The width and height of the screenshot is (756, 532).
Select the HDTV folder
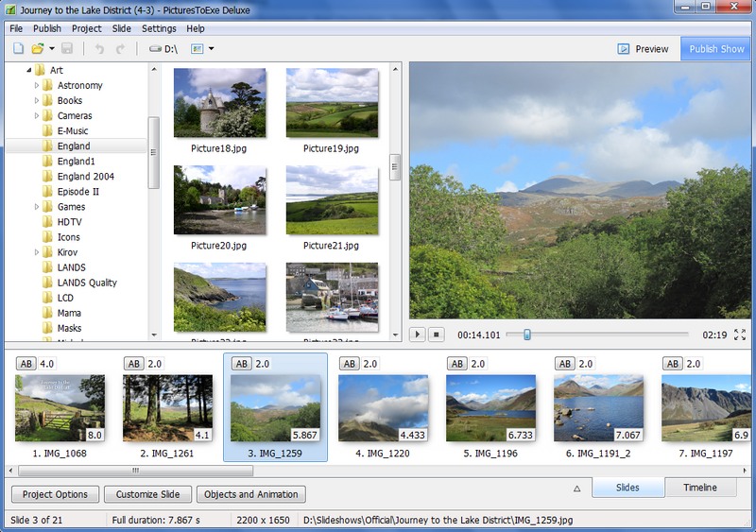tap(62, 222)
